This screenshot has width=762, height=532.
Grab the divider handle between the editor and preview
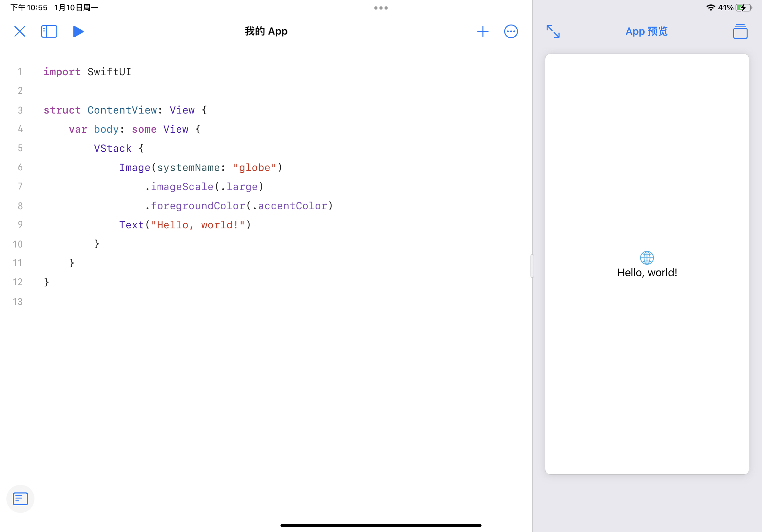coord(532,266)
